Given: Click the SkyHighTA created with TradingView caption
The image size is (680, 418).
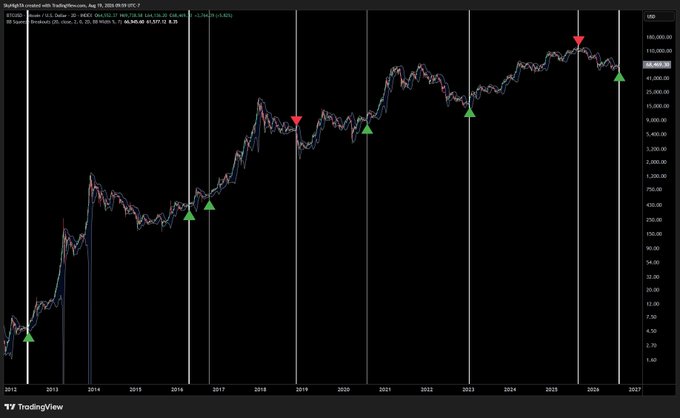Looking at the screenshot, I should pyautogui.click(x=72, y=6).
